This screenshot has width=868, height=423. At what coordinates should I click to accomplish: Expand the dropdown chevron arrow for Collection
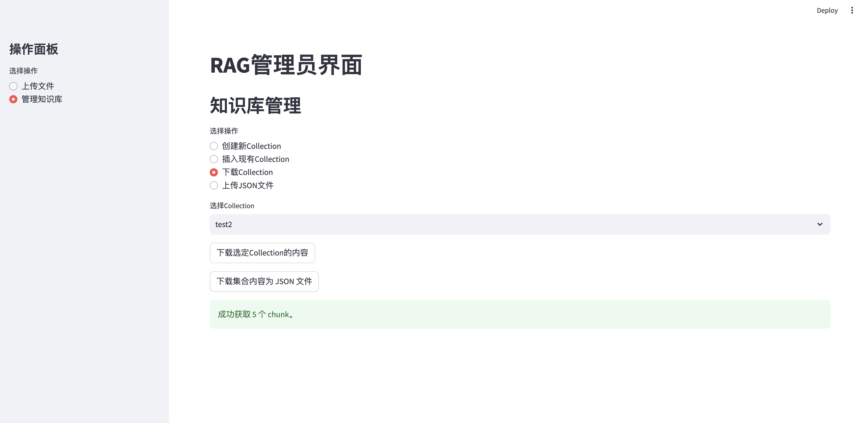[x=819, y=225]
